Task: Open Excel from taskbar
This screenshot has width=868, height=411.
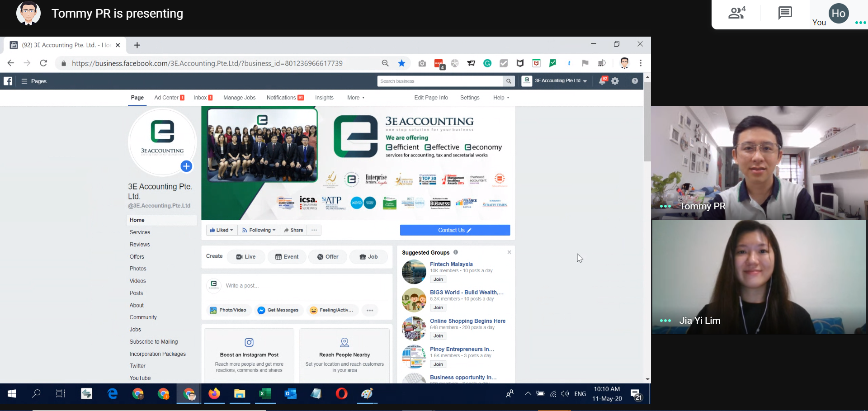Action: point(265,394)
